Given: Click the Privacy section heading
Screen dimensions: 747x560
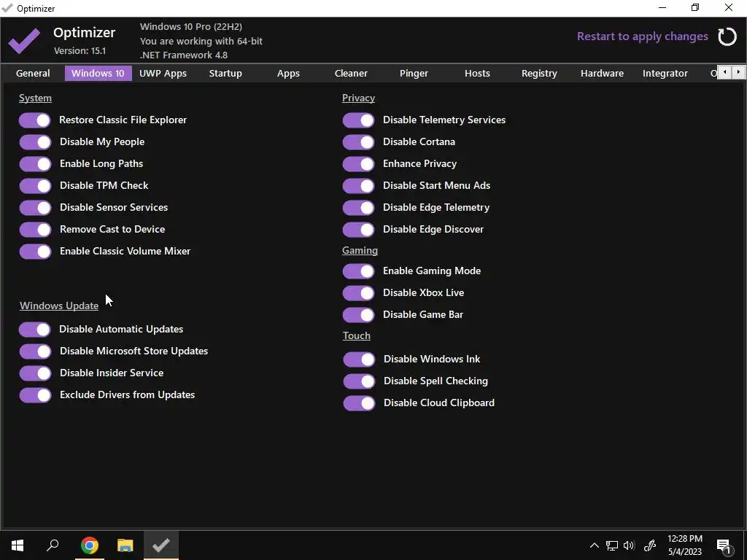Looking at the screenshot, I should pyautogui.click(x=358, y=98).
